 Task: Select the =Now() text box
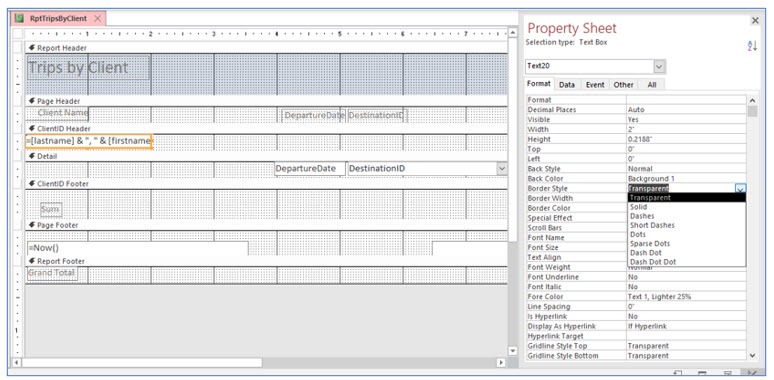137,248
